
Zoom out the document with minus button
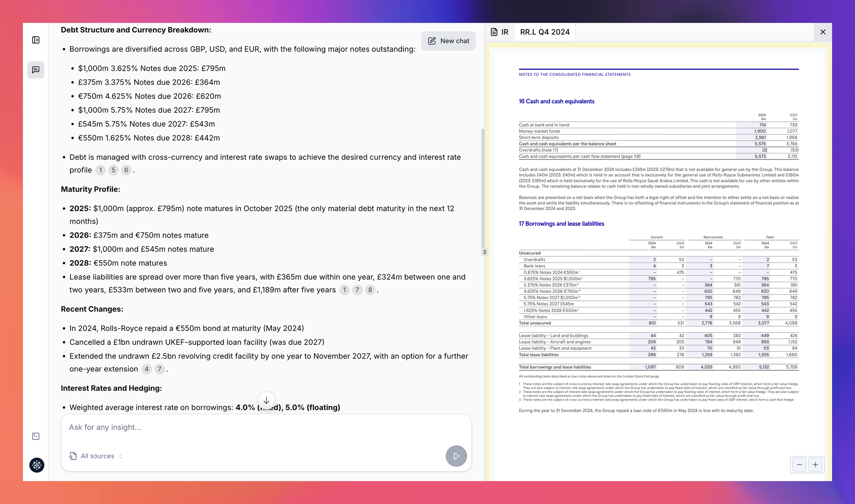799,464
